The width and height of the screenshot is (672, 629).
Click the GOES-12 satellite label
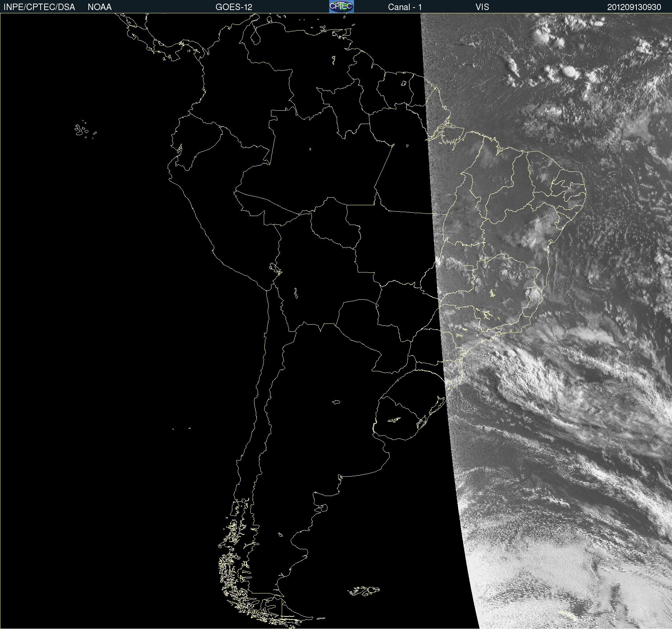pyautogui.click(x=234, y=7)
